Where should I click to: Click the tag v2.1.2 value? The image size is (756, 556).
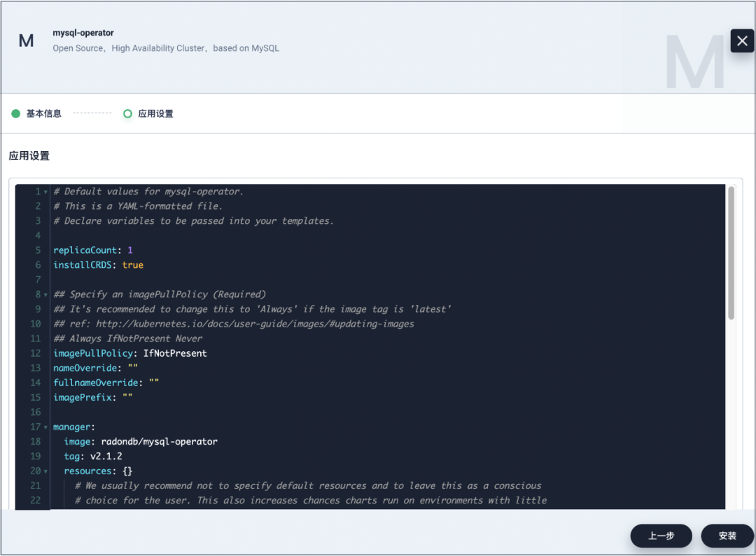pos(106,456)
